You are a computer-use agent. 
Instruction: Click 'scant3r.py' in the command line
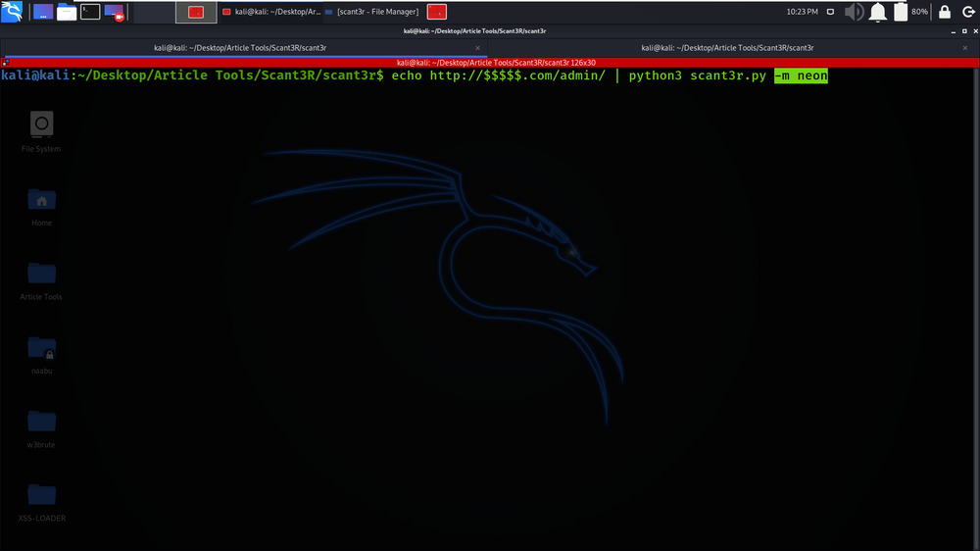coord(728,75)
